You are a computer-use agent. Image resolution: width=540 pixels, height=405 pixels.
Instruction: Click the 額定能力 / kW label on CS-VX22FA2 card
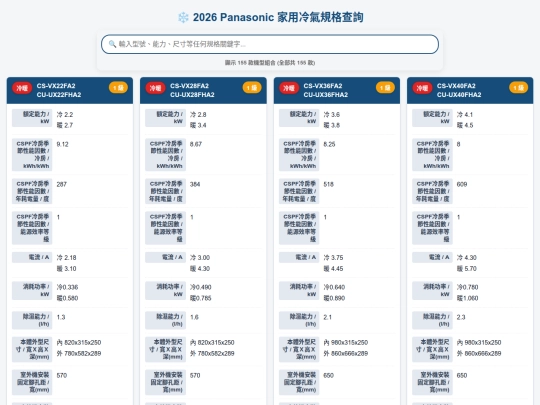(x=32, y=118)
